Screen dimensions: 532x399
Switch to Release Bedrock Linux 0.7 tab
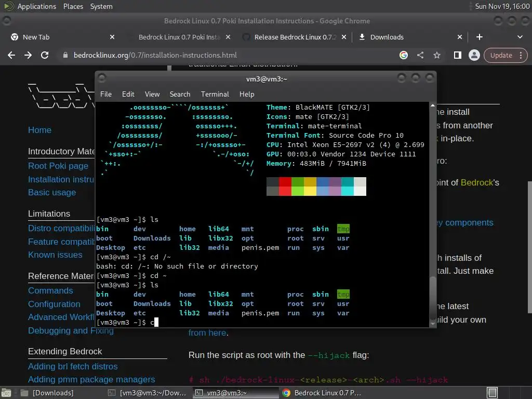295,37
